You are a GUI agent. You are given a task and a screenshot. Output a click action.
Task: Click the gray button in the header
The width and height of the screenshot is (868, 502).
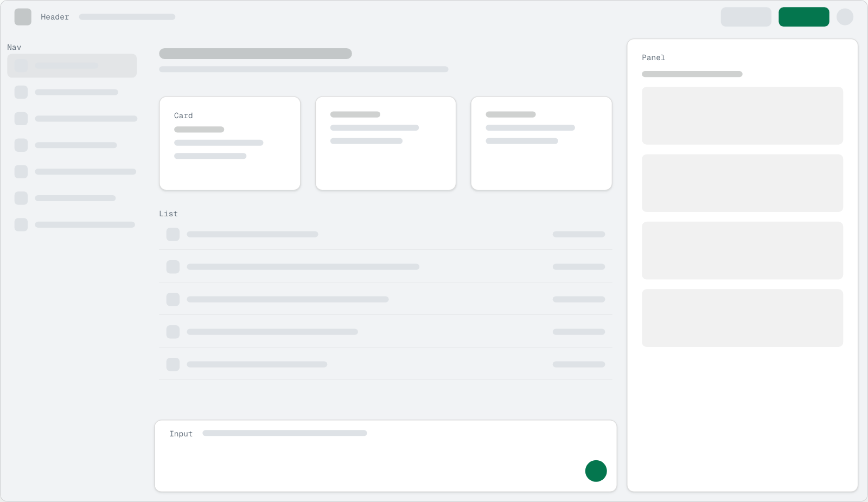tap(746, 17)
